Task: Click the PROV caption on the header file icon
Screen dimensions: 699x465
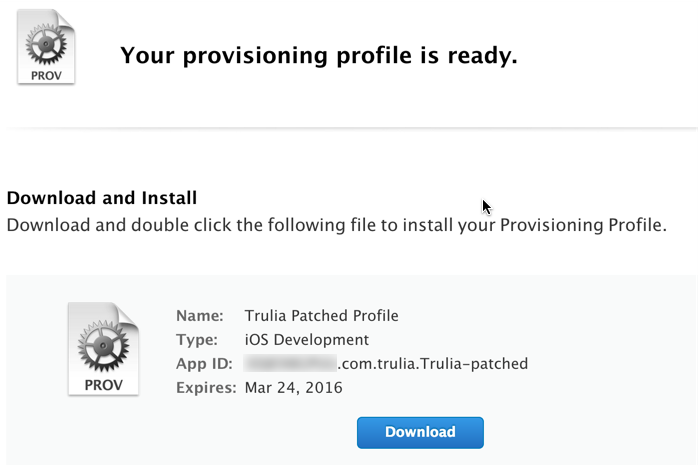Action: click(x=46, y=76)
